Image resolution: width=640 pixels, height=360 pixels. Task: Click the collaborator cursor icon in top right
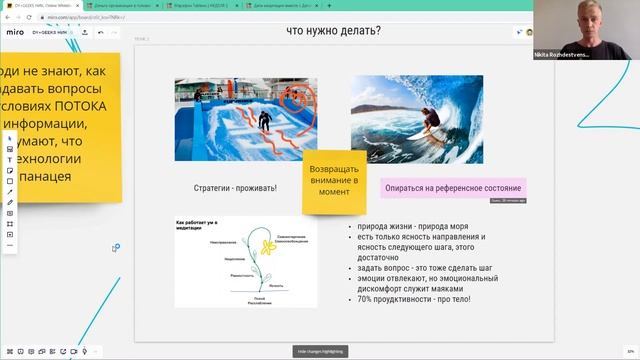tap(519, 32)
